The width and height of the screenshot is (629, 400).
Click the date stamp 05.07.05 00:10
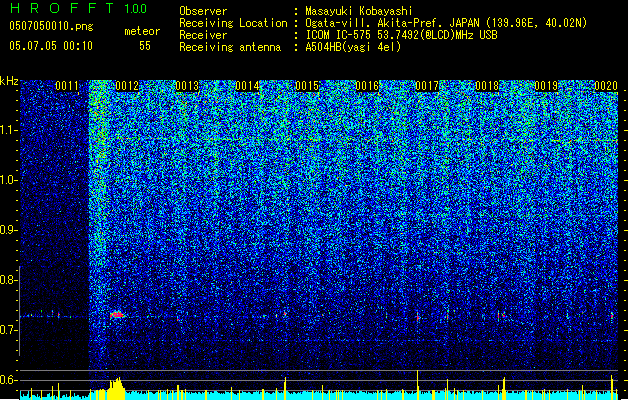(51, 46)
